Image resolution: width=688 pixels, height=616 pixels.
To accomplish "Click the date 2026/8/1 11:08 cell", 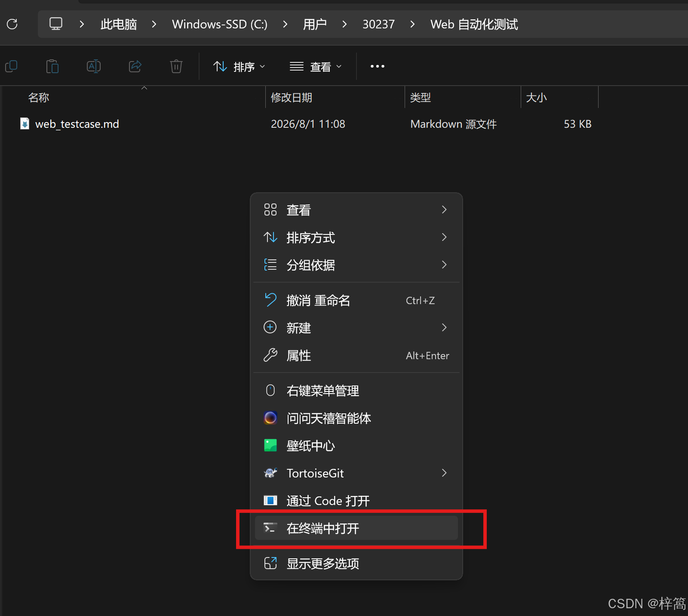I will click(308, 124).
